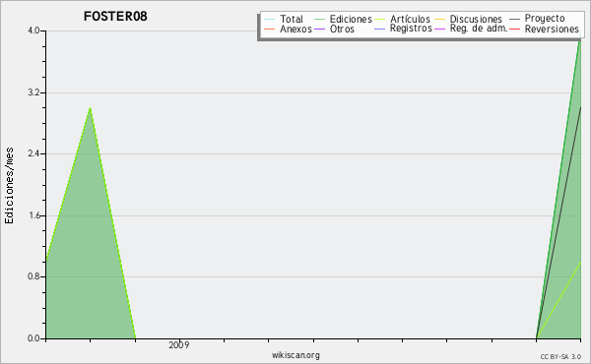Click the Ediciones/mes axis label
591x364 pixels.
[x=9, y=186]
